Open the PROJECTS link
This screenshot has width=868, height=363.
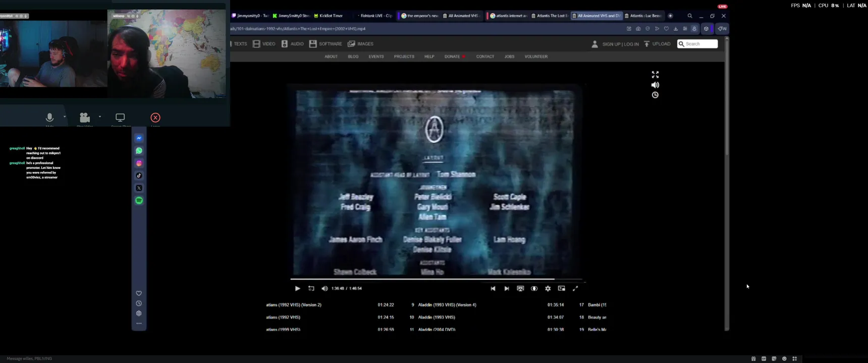404,56
